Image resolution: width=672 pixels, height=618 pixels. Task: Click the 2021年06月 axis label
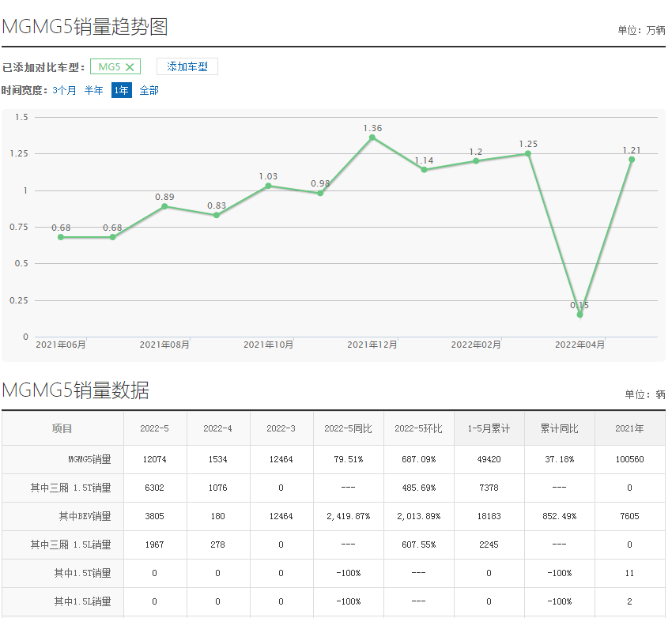click(x=61, y=345)
